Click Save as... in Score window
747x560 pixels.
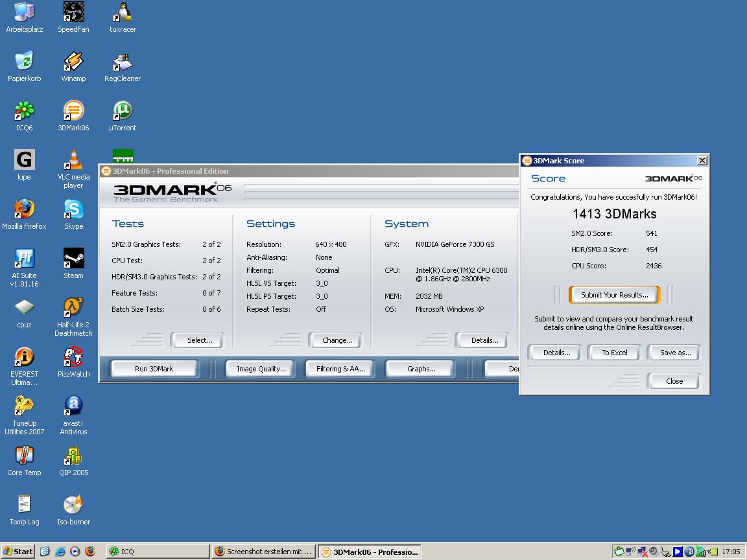(674, 353)
